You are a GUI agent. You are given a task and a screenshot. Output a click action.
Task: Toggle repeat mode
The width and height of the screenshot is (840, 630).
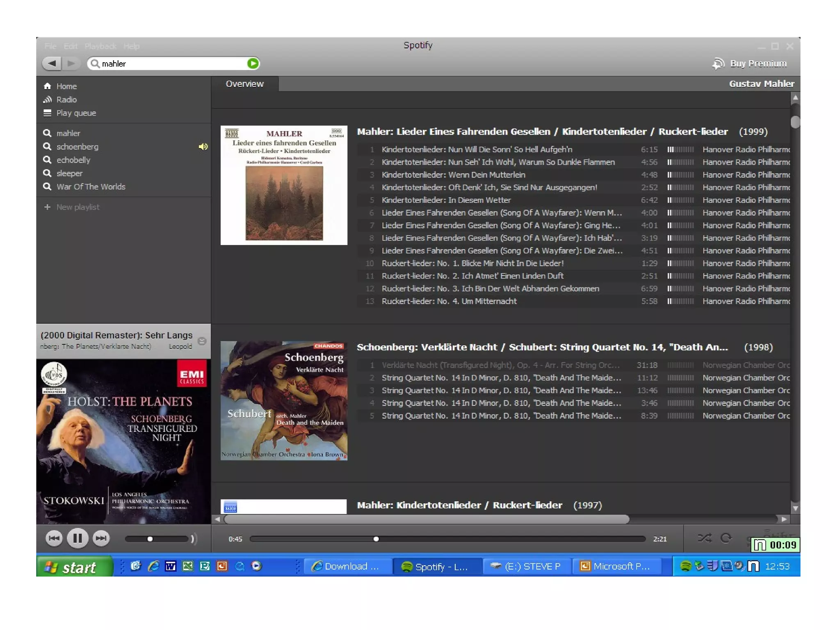726,538
